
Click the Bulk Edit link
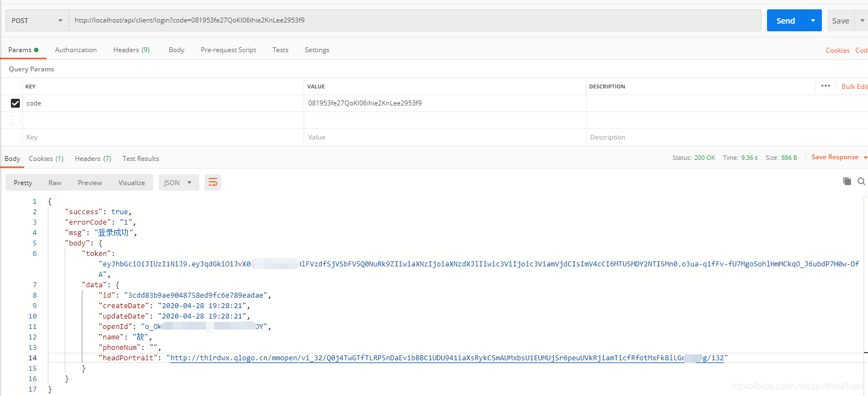pos(854,87)
